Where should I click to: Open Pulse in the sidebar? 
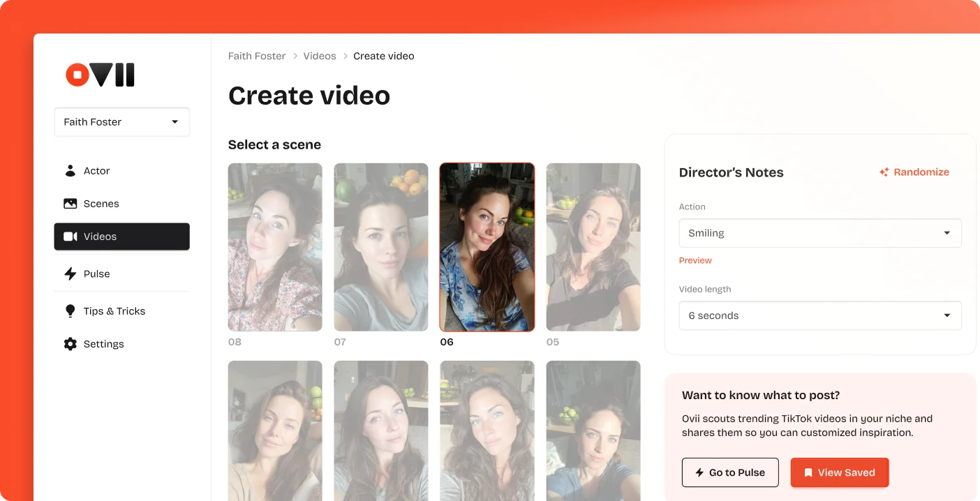pyautogui.click(x=121, y=274)
